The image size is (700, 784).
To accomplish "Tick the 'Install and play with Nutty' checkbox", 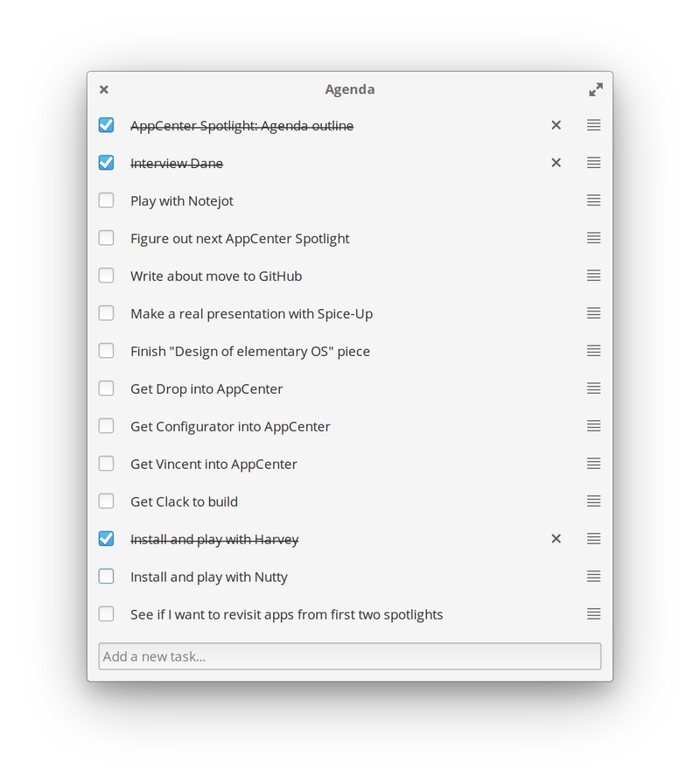I will click(x=106, y=576).
